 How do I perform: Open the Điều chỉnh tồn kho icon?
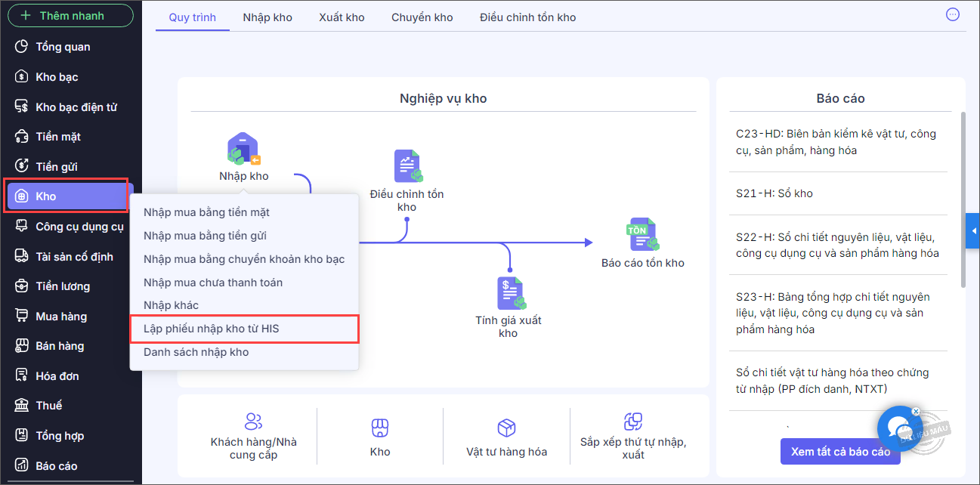(407, 166)
